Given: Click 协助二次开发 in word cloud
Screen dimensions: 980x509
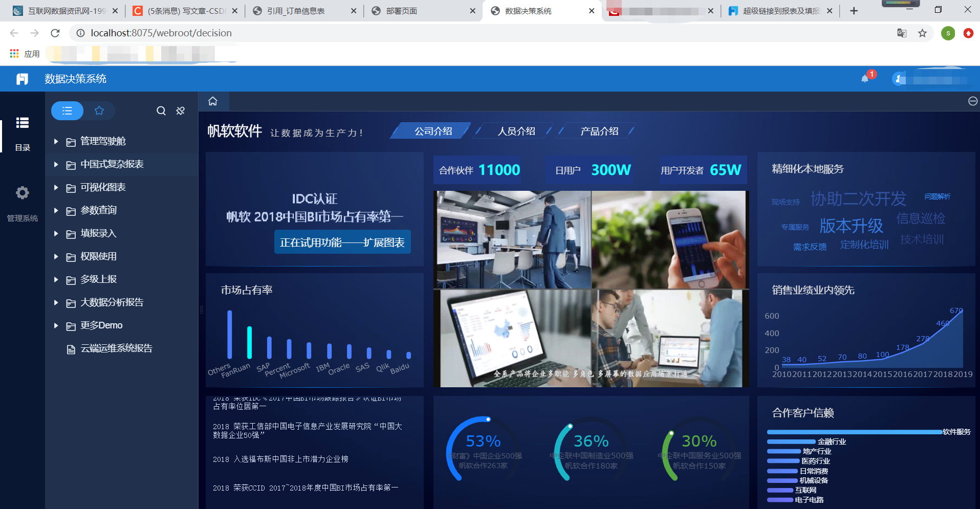Looking at the screenshot, I should (x=858, y=198).
